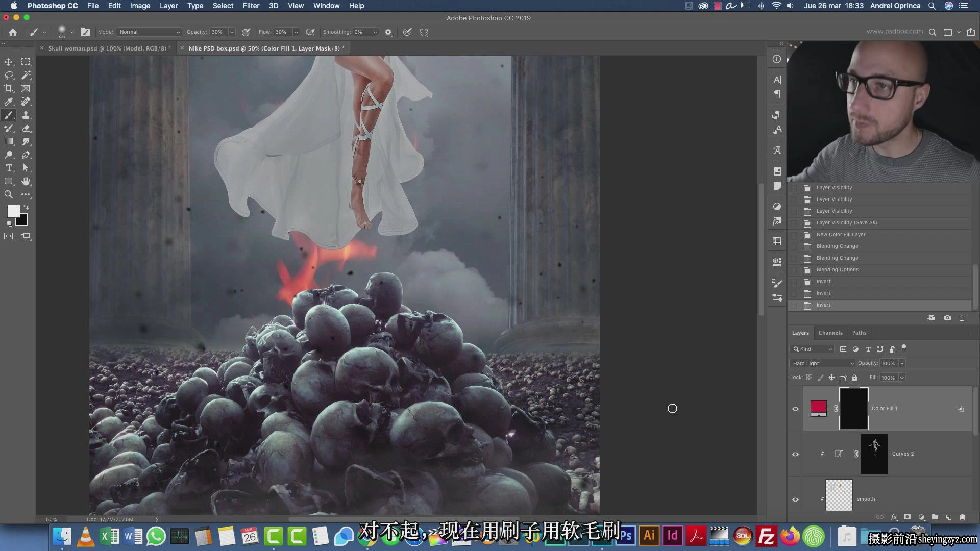Select the Gradient tool
Viewport: 980px width, 551px height.
9,141
